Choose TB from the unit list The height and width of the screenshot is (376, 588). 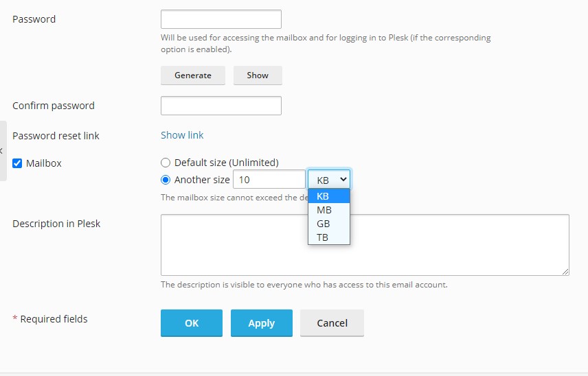pos(329,237)
